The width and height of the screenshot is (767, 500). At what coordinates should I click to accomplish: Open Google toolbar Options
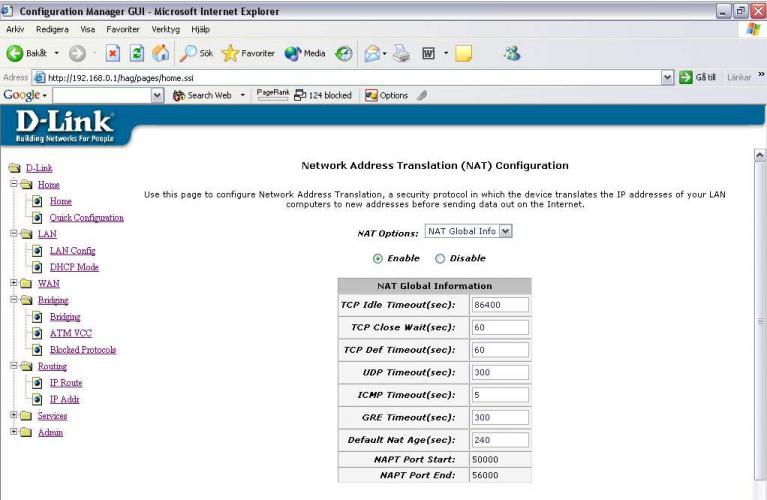[x=386, y=95]
